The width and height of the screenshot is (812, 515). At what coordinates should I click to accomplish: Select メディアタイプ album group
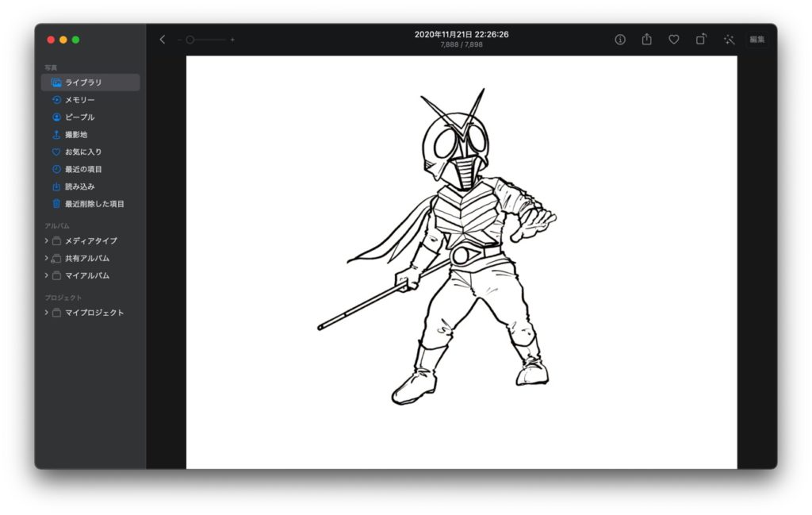[90, 240]
